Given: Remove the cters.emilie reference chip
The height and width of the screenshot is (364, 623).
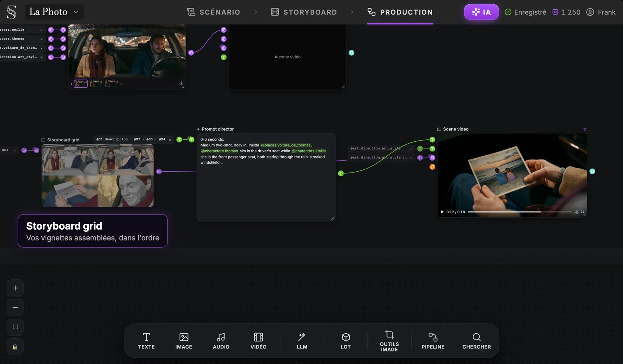Looking at the screenshot, I should click(41, 30).
